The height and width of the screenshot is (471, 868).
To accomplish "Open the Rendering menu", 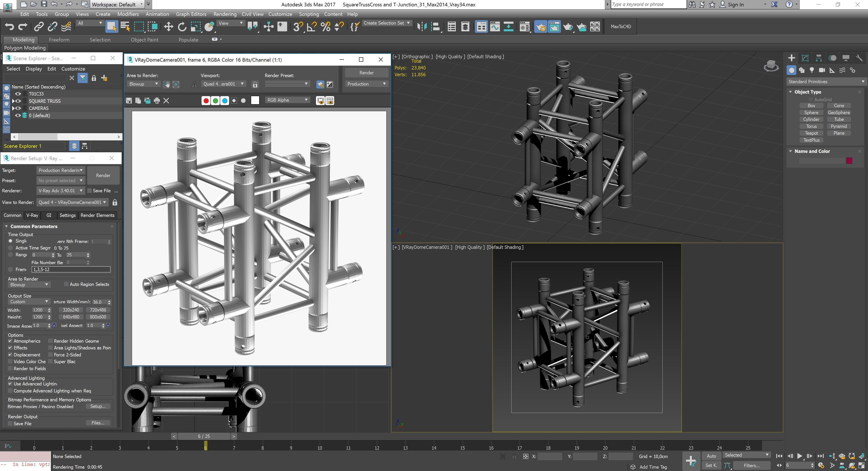I will pos(225,14).
